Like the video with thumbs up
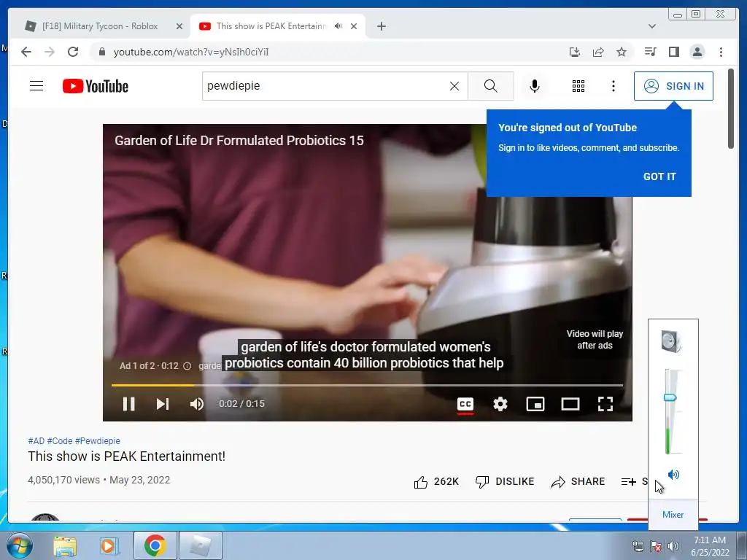Screen dimensions: 747x560 (x=421, y=482)
